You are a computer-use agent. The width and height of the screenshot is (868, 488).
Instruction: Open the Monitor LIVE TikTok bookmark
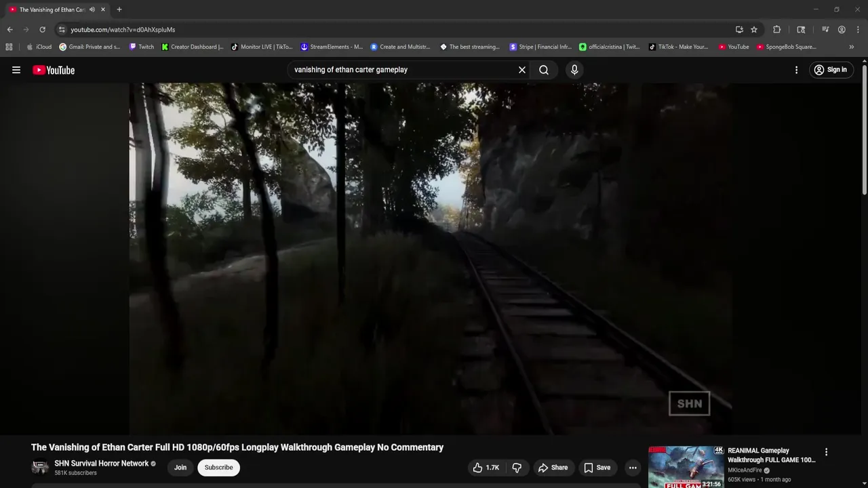262,47
